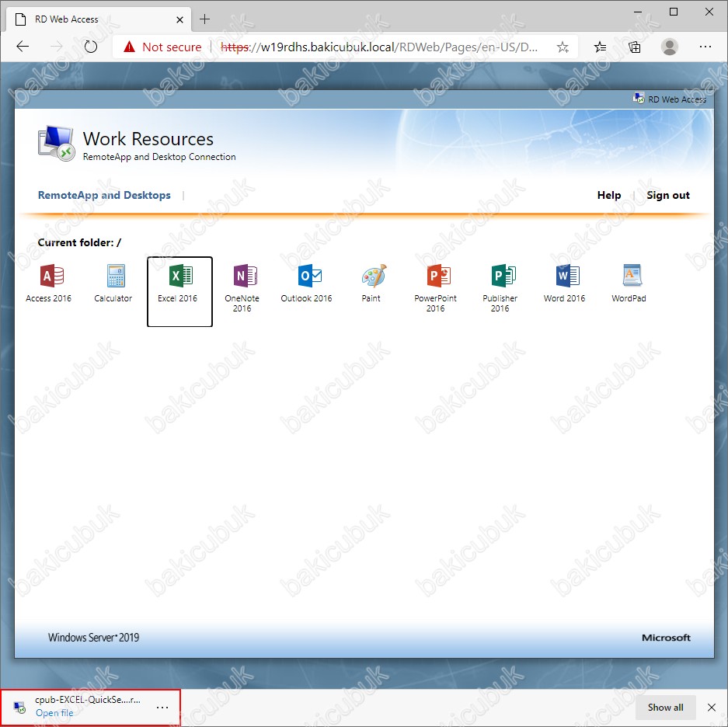Launch the Word 2016 RemoteApp
The width and height of the screenshot is (728, 727).
[x=565, y=283]
